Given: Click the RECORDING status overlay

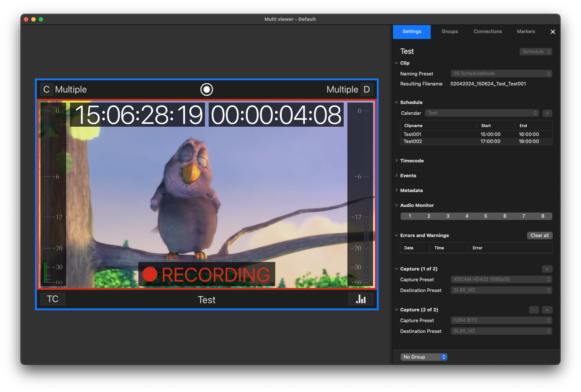Looking at the screenshot, I should pyautogui.click(x=207, y=274).
